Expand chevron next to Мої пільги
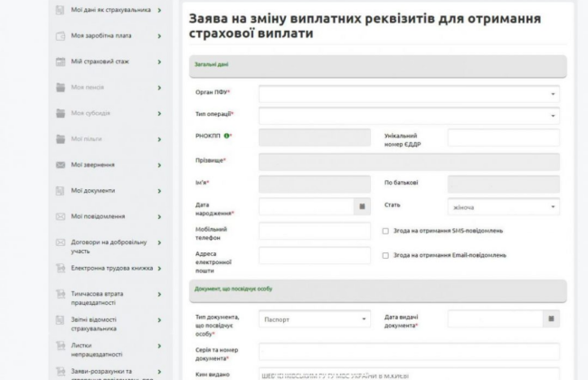Image resolution: width=588 pixels, height=380 pixels. pos(159,139)
